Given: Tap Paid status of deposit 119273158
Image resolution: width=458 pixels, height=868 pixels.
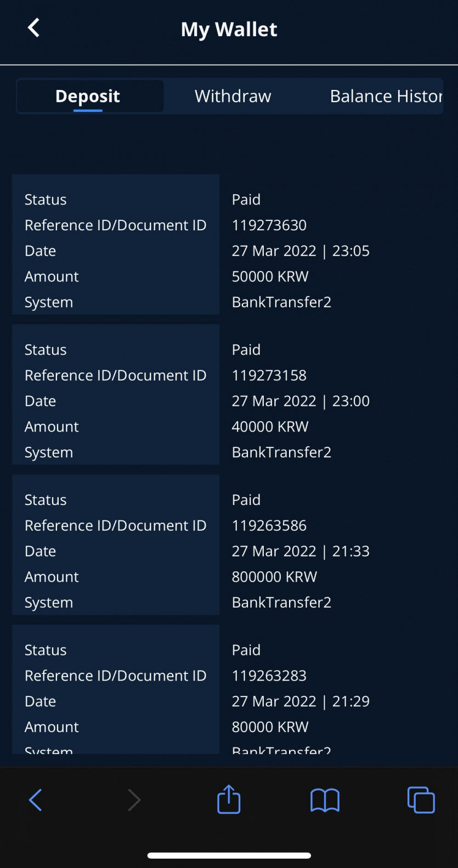Looking at the screenshot, I should pos(246,349).
